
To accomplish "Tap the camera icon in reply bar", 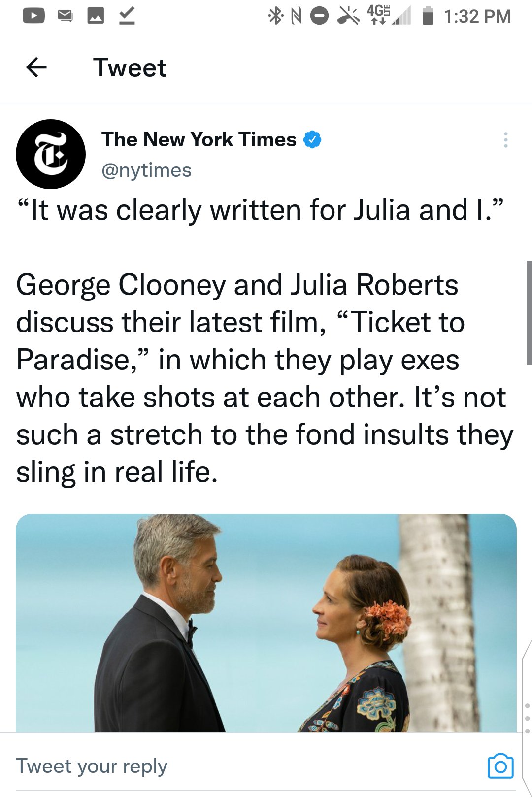I will coord(500,766).
